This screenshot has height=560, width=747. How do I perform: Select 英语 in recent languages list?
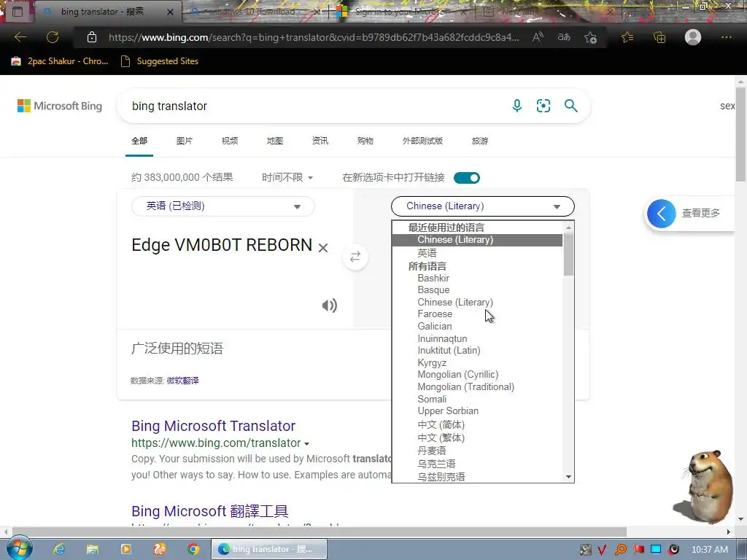coord(427,253)
